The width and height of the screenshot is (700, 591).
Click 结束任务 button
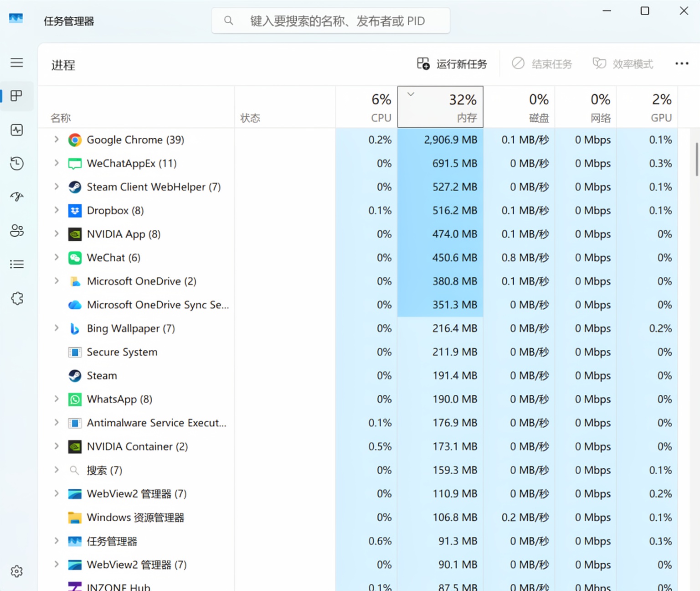542,64
